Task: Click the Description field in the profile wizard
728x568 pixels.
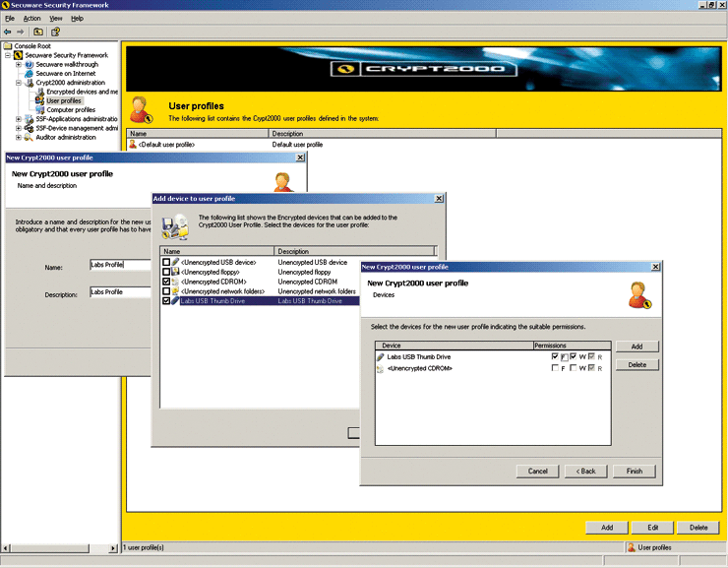Action: [120, 292]
